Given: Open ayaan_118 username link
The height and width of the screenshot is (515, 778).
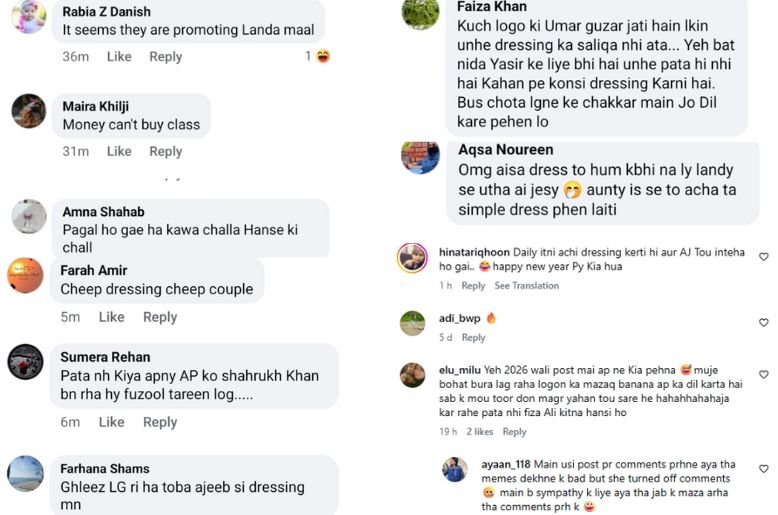Looking at the screenshot, I should 506,464.
